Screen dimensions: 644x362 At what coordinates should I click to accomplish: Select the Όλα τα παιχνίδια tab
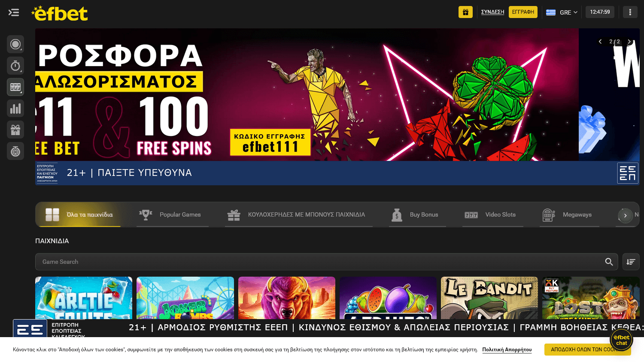click(79, 214)
